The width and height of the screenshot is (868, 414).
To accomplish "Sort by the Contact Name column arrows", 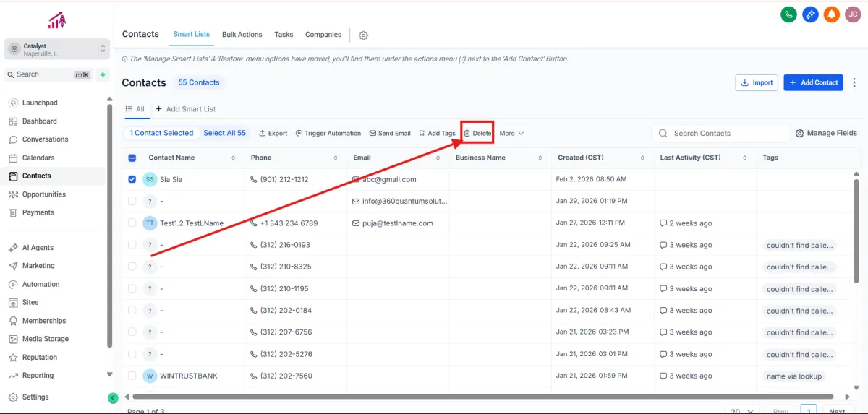I will click(x=233, y=158).
